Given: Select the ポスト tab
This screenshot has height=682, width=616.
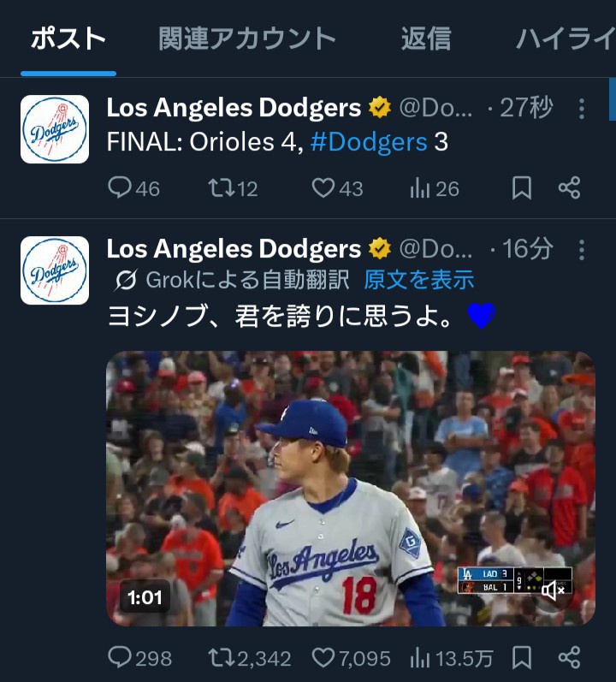Looking at the screenshot, I should coord(68,39).
